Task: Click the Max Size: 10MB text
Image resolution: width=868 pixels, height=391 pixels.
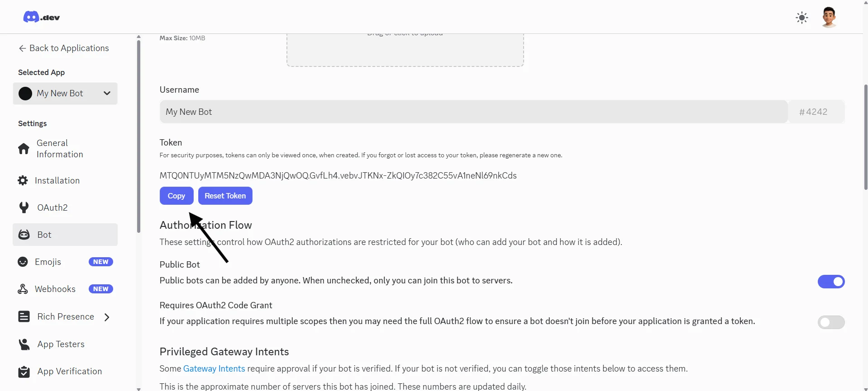Action: 182,38
